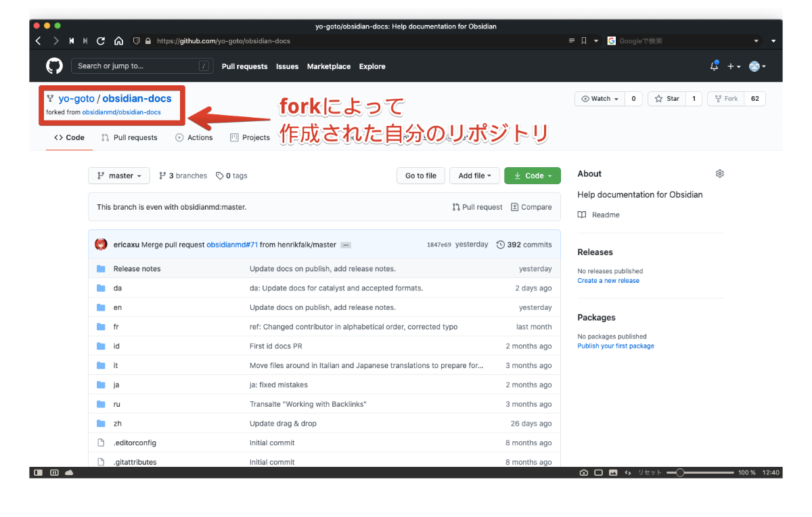This screenshot has width=812, height=517.
Task: Open obsidianmd#71 pull request link
Action: coord(232,245)
